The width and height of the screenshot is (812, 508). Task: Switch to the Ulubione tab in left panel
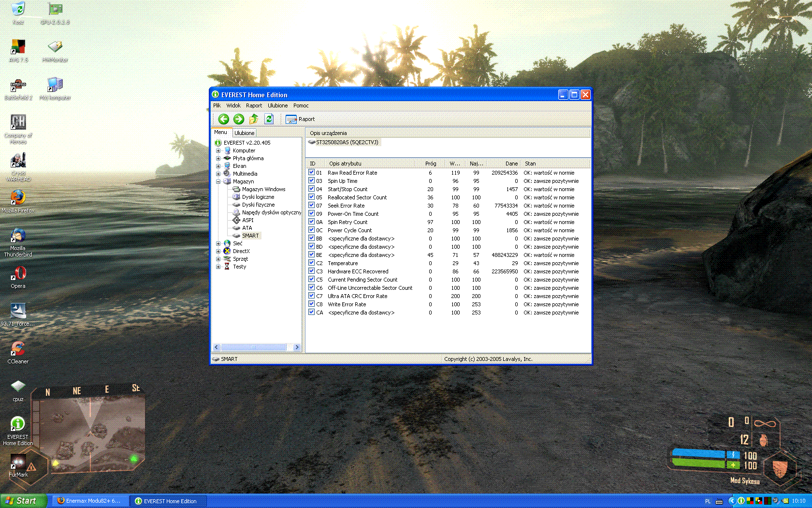tap(244, 133)
